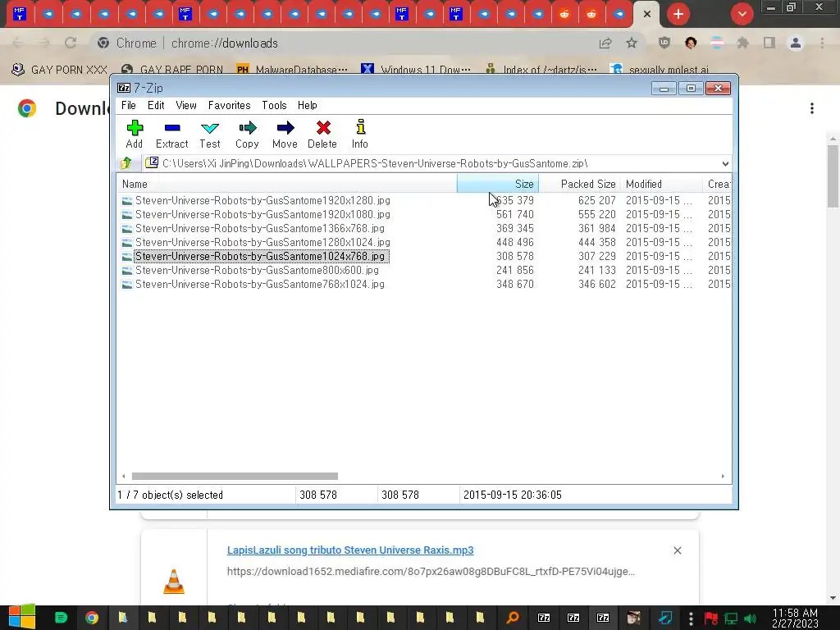Open the Favorites menu
840x630 pixels.
pyautogui.click(x=230, y=106)
